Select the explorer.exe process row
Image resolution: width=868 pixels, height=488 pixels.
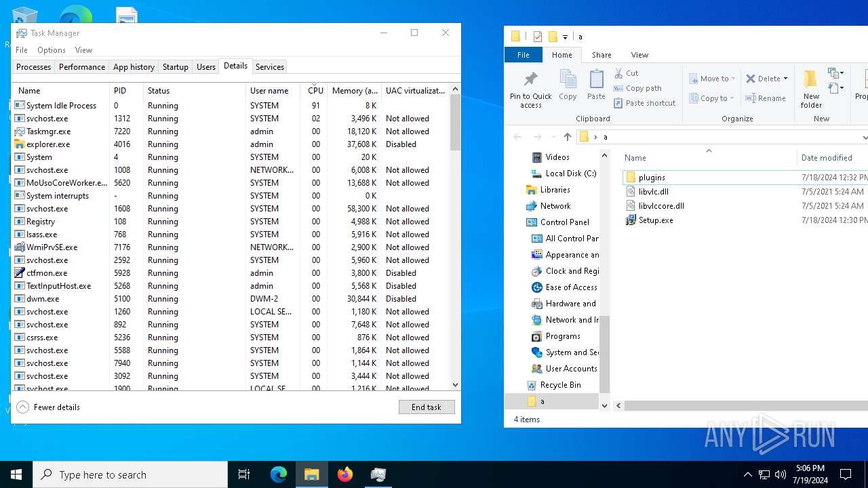click(231, 144)
